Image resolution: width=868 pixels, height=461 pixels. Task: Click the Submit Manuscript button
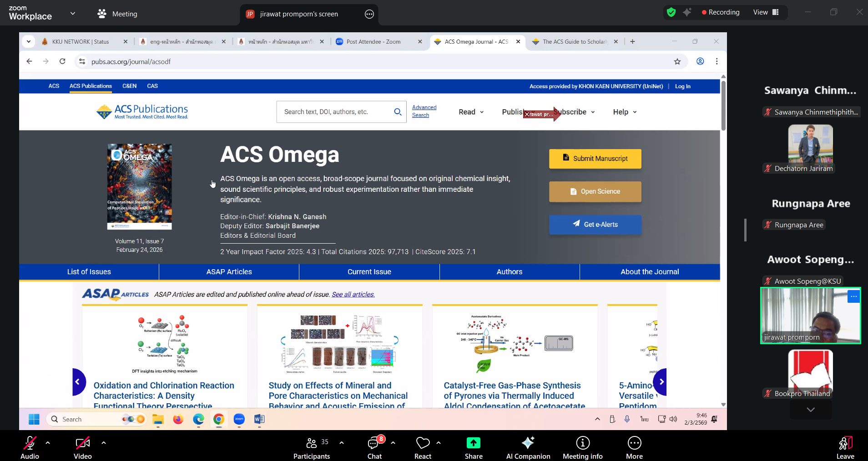coord(595,159)
